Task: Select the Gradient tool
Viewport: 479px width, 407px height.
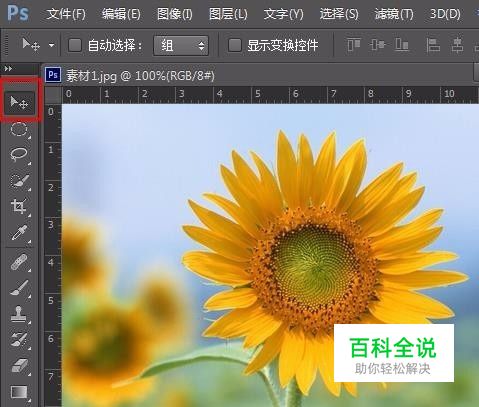Action: tap(19, 392)
